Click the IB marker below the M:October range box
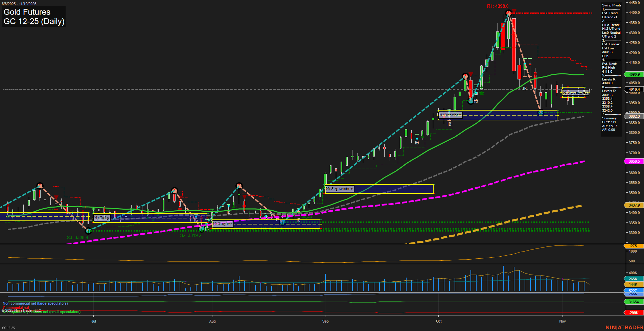Screen dimensions: 644x331 tap(450, 124)
